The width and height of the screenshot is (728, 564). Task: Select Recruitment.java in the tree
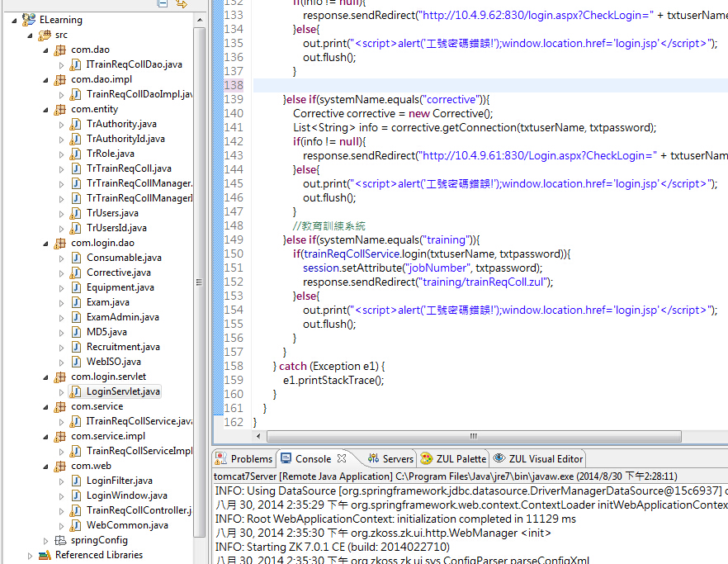click(123, 347)
